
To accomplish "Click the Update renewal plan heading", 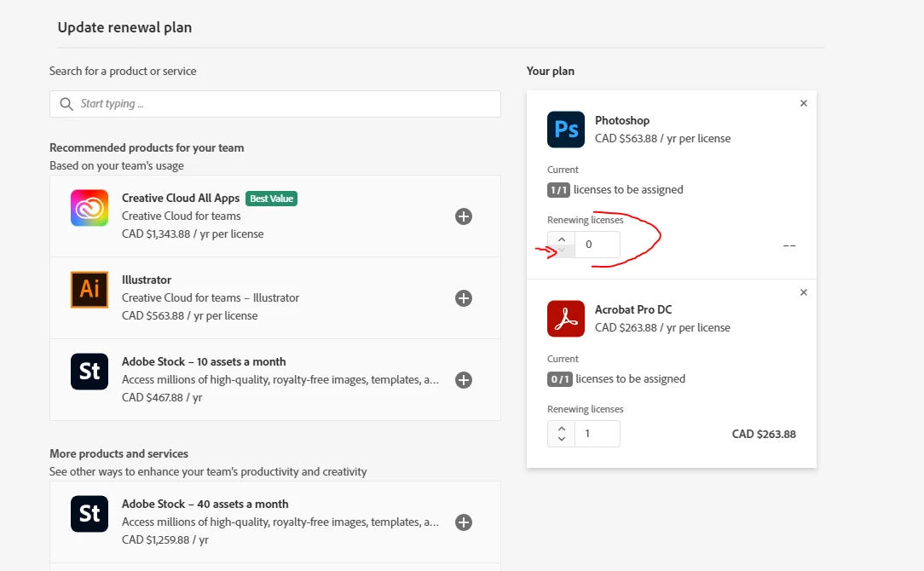I will click(125, 27).
